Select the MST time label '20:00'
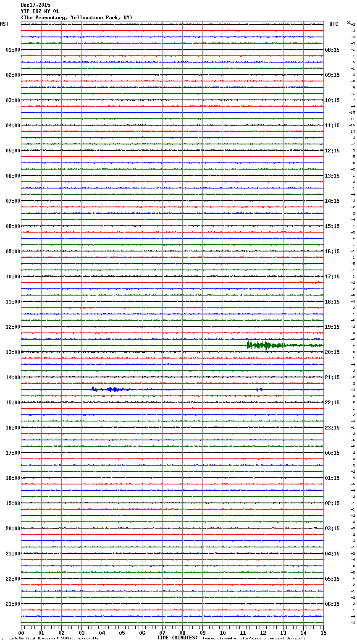Screen dimensions: 357x644 click(13, 529)
